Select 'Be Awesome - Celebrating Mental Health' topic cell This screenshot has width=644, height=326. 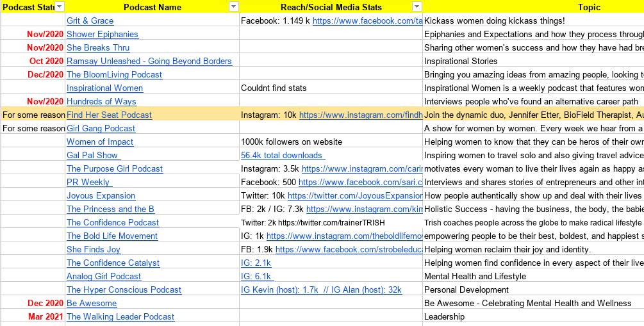(x=534, y=304)
